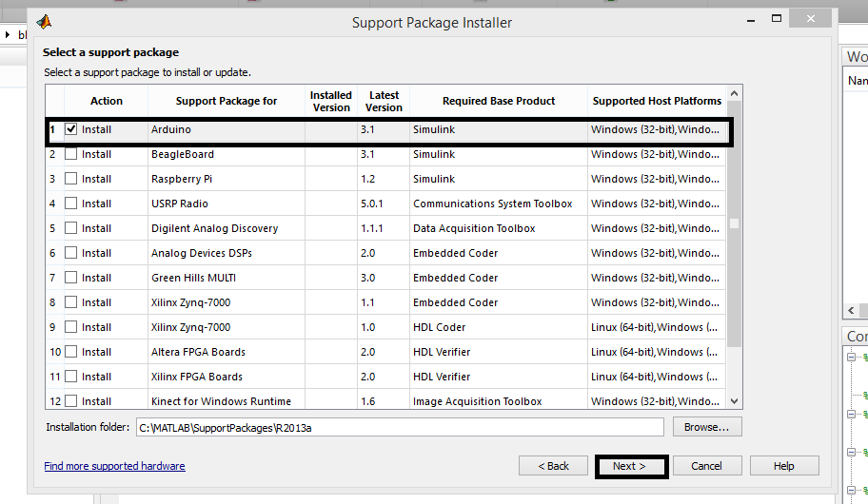
Task: Select the Altera FPGA Boards name cell
Action: click(x=227, y=351)
